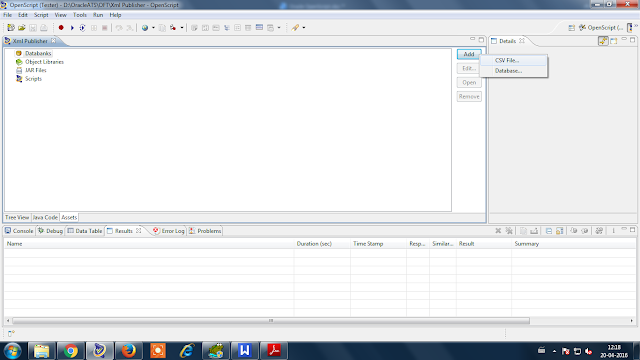
Task: Click the collapse-all icon in Results toolbar
Action: click(549, 231)
